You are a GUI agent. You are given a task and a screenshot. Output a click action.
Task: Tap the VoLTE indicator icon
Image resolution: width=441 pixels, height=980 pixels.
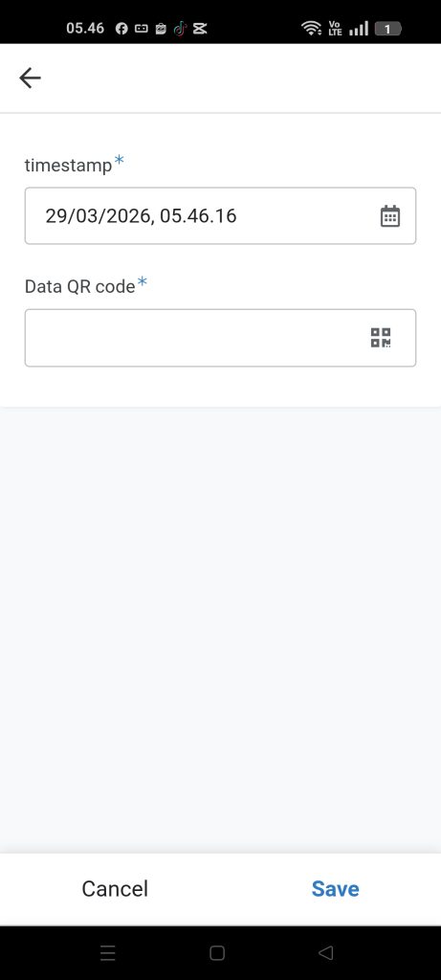click(x=335, y=28)
